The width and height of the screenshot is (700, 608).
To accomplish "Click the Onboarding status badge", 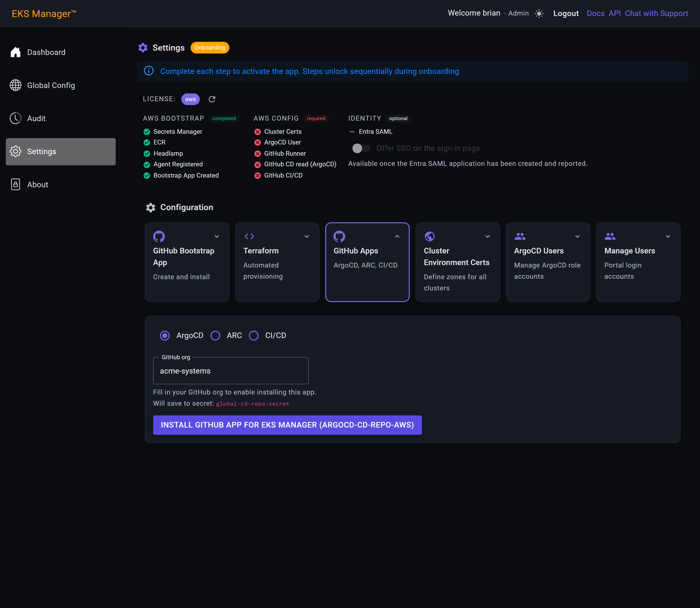I will pos(210,47).
